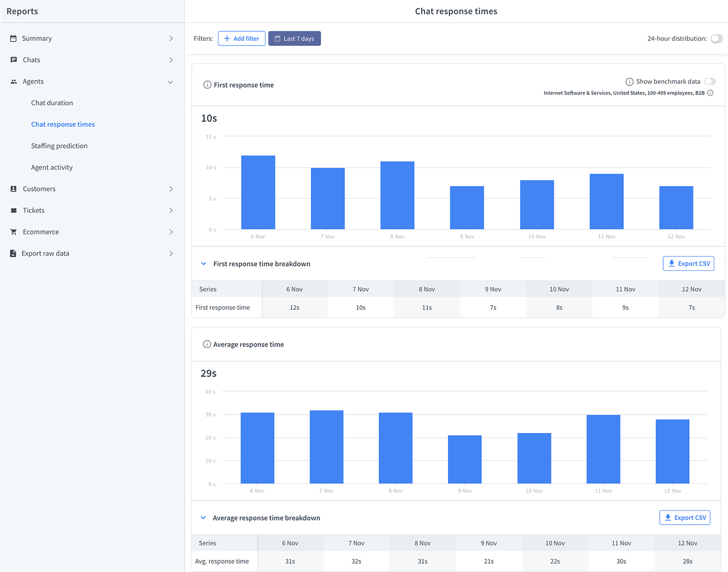Click the 9s cell under 11 Nov

point(625,307)
